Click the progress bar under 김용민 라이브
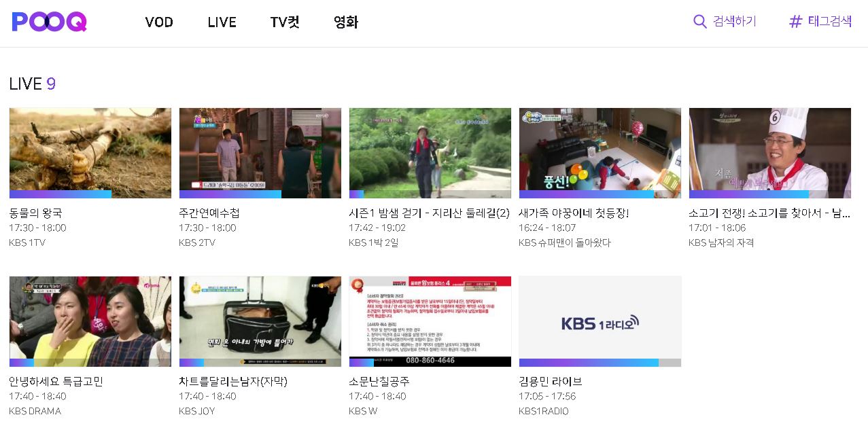This screenshot has width=868, height=434. coord(600,363)
